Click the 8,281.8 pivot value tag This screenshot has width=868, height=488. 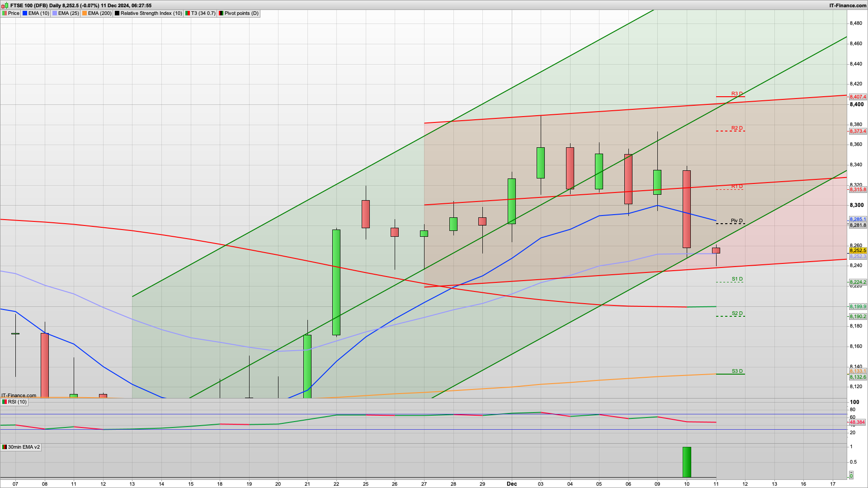[858, 225]
